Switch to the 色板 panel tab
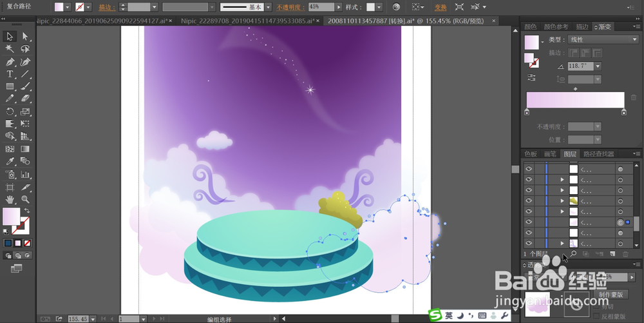This screenshot has height=323, width=644. [x=531, y=153]
